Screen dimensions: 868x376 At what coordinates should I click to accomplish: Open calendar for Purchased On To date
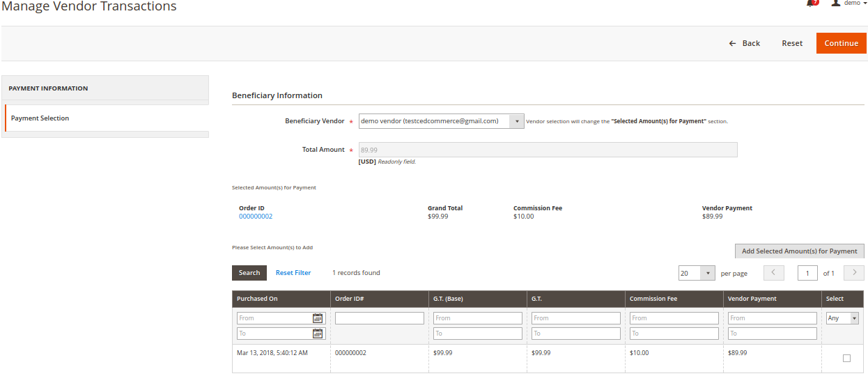tap(318, 334)
